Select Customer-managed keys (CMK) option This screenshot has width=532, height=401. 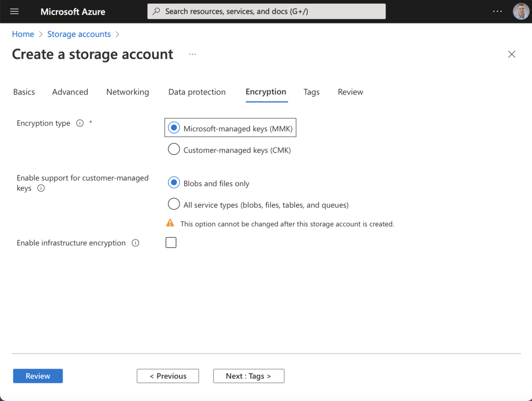(174, 150)
